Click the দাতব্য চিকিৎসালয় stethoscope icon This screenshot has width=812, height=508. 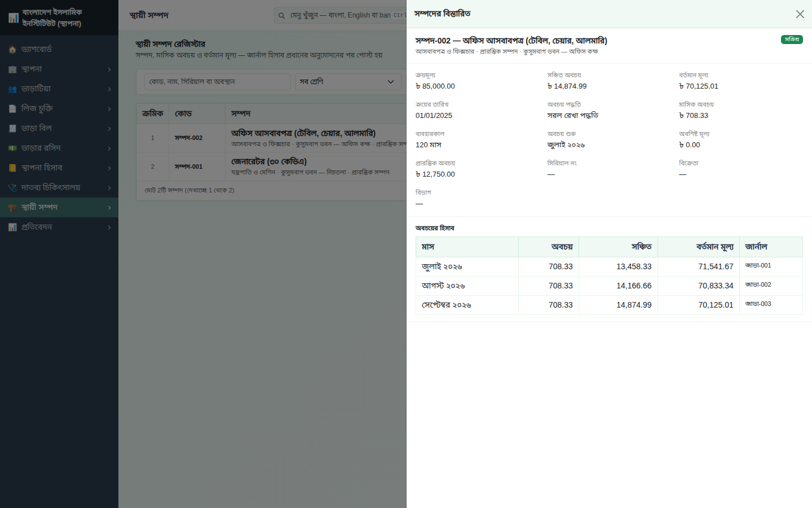(12, 188)
